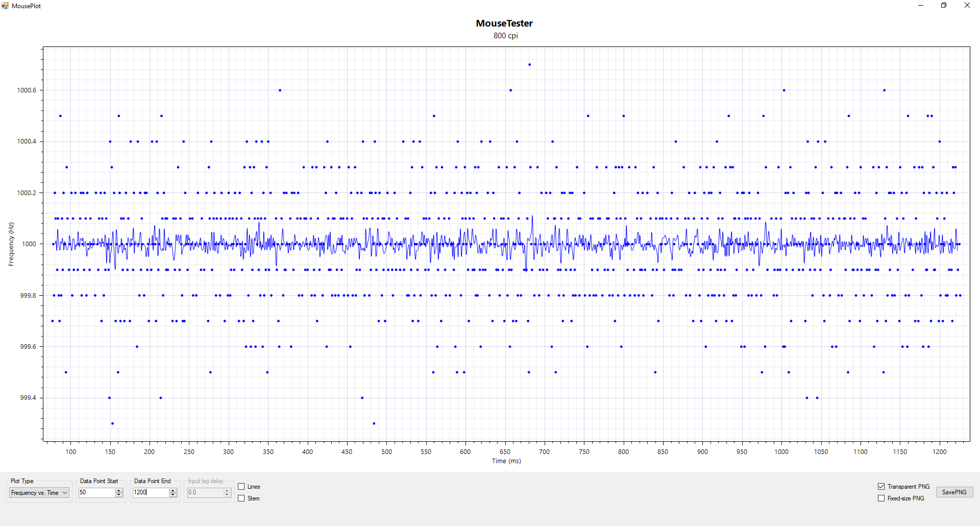This screenshot has width=980, height=526.
Task: Close the MousePlot window
Action: click(967, 6)
